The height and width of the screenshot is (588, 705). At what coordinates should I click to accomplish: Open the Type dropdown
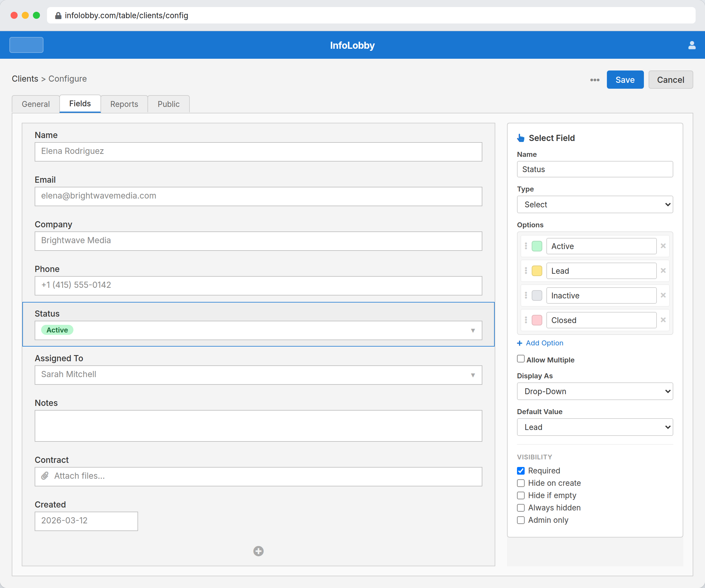click(595, 204)
